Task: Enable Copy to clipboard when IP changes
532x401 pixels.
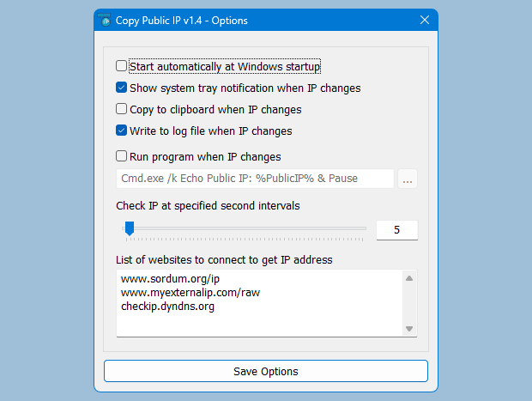Action: click(x=122, y=109)
